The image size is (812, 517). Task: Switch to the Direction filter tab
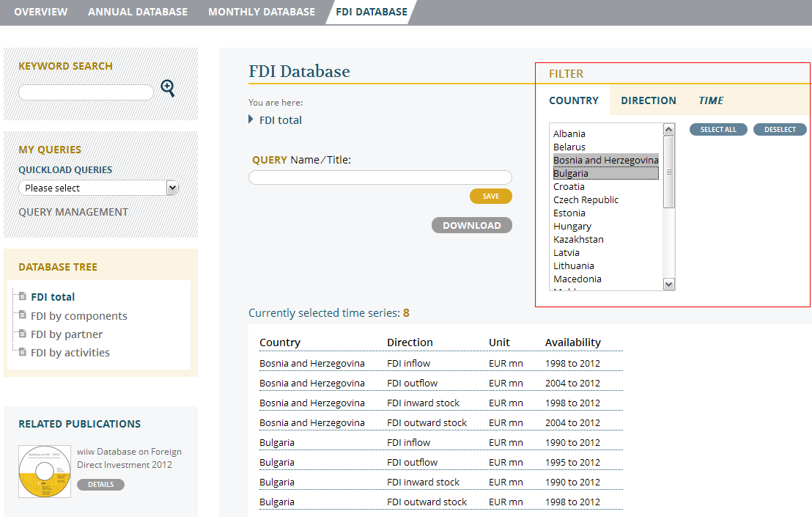[x=648, y=100]
